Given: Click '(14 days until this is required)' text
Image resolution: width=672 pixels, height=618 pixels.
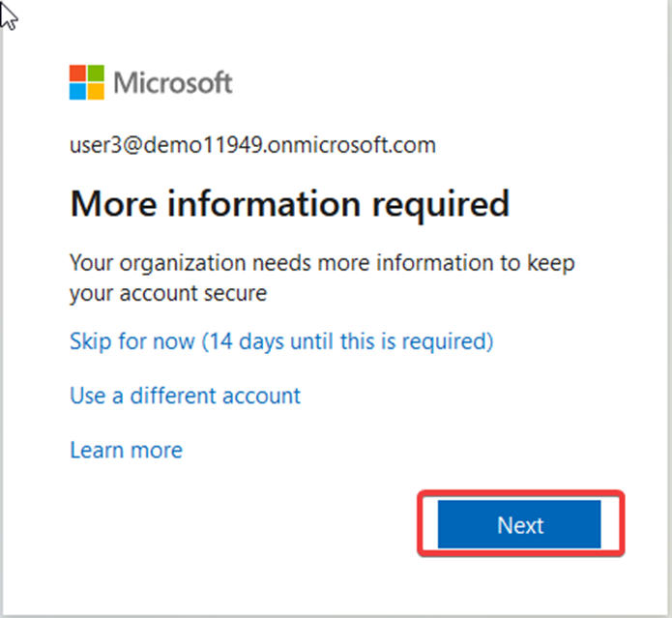Looking at the screenshot, I should click(x=347, y=341).
